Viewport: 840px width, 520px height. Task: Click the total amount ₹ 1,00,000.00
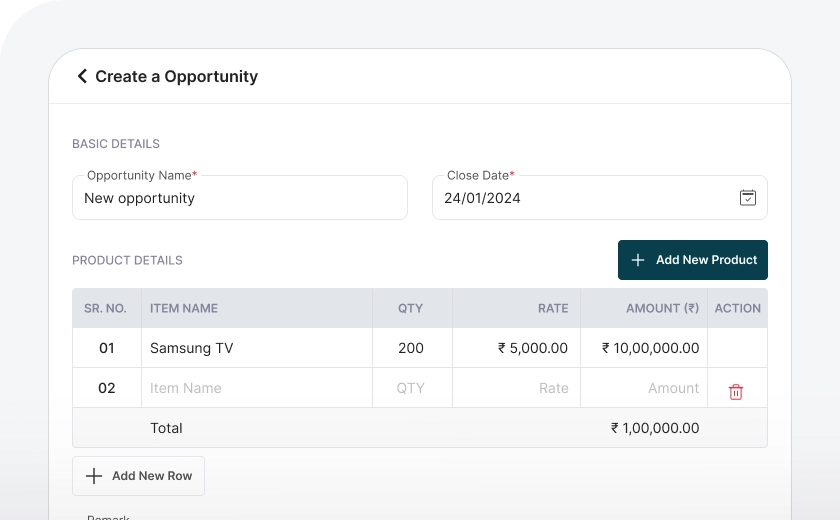pos(655,428)
